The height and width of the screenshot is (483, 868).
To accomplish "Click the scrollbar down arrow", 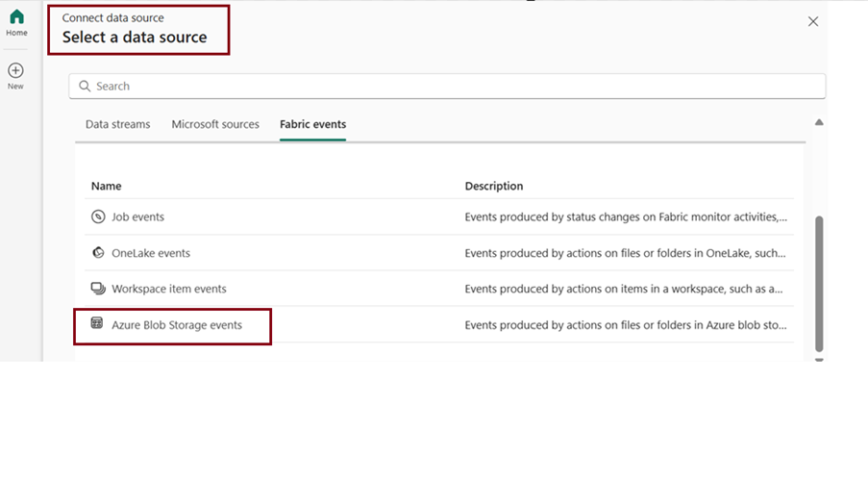I will (819, 360).
